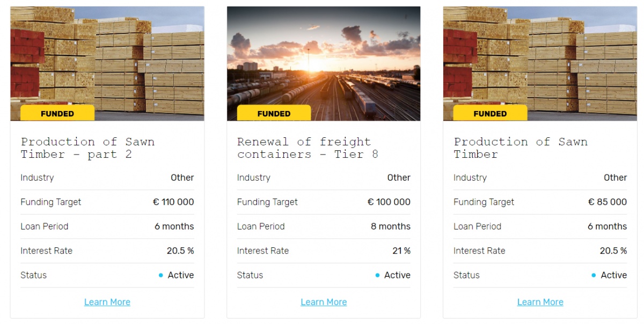This screenshot has height=324, width=644.
Task: Select the 21 % interest rate value
Action: point(401,251)
